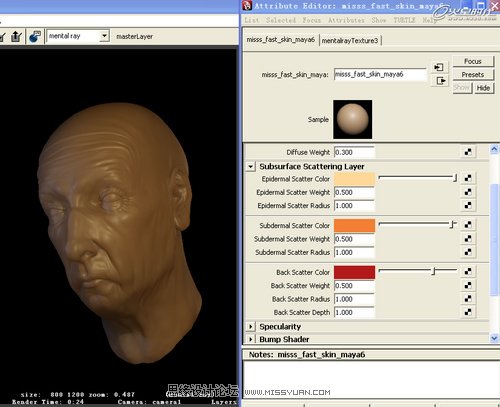
Task: Click the output connection arrow icon below it
Action: click(x=440, y=80)
